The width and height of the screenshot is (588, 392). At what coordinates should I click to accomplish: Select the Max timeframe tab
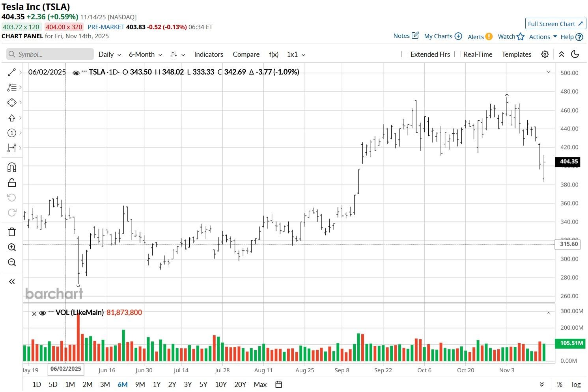coord(260,384)
